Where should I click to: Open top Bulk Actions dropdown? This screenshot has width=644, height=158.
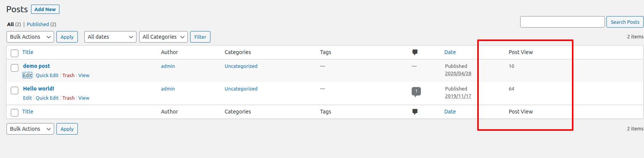(x=30, y=37)
